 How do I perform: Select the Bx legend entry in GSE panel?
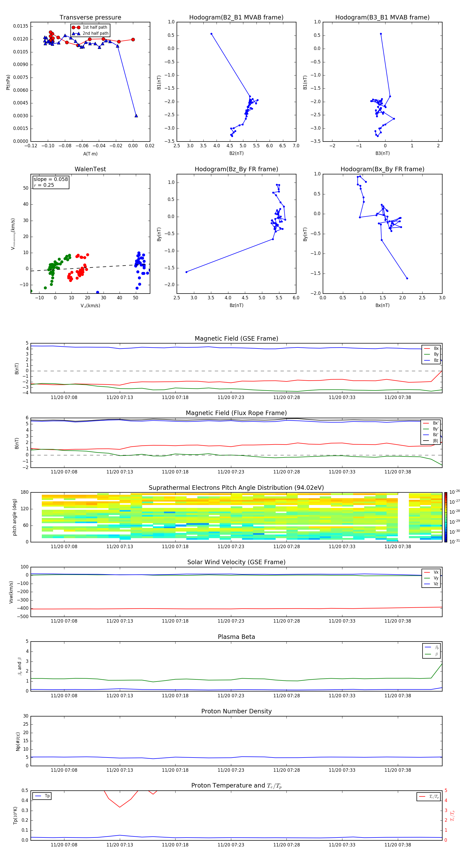pyautogui.click(x=431, y=349)
